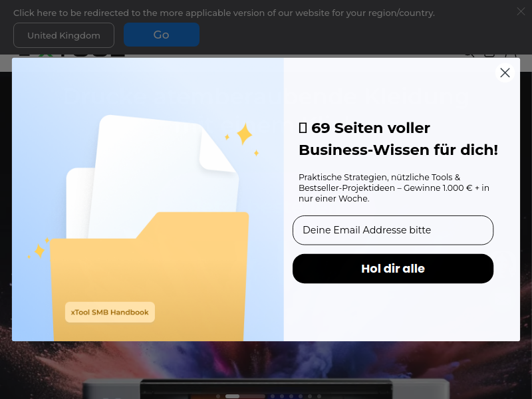532x399 pixels.
Task: Open the United Kingdom region selector
Action: point(64,35)
